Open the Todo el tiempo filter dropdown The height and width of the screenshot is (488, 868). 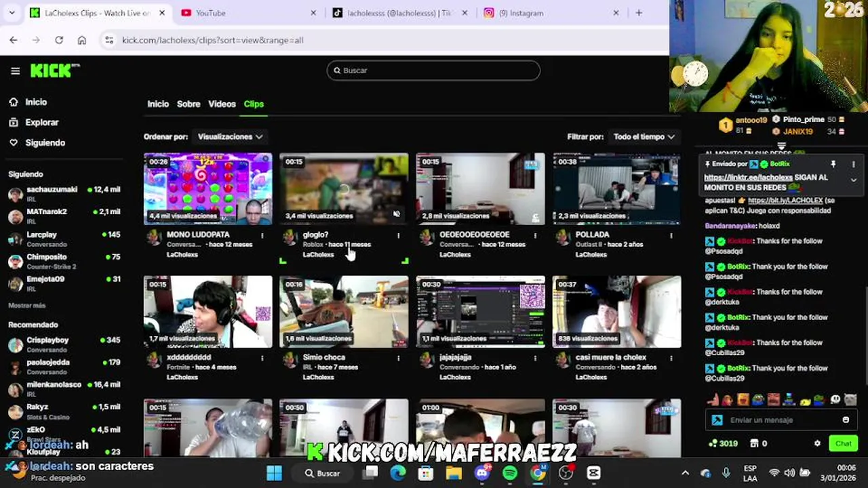644,137
